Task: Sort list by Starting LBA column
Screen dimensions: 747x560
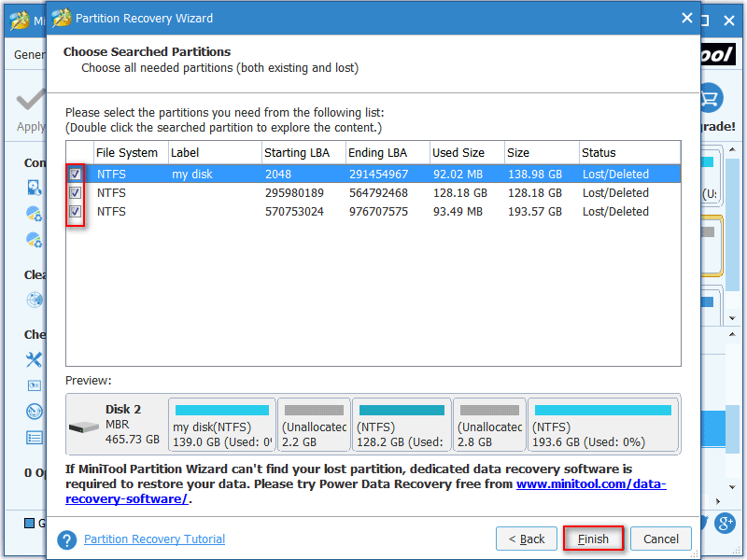Action: 303,153
